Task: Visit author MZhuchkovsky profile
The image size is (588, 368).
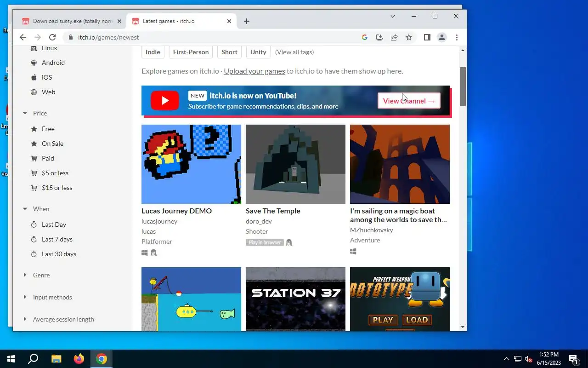Action: click(372, 230)
